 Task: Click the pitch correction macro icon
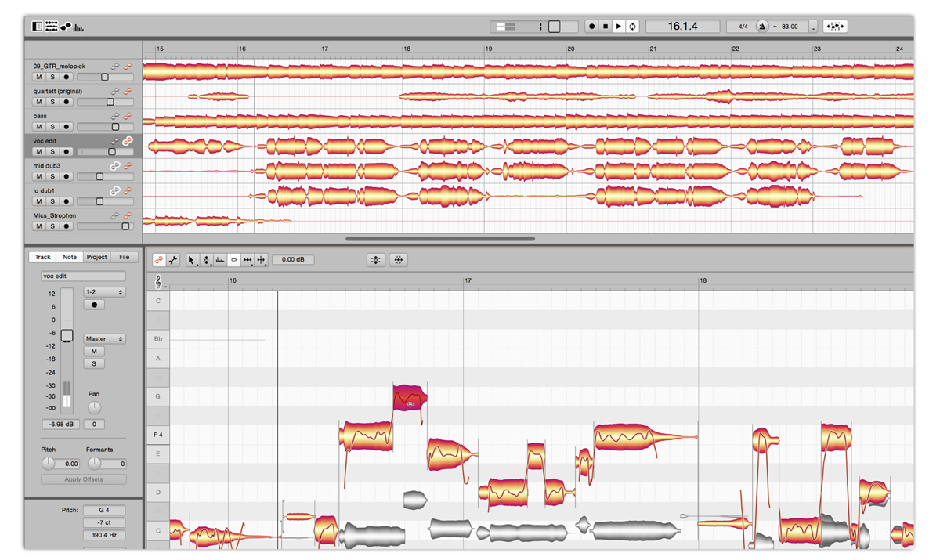[376, 259]
